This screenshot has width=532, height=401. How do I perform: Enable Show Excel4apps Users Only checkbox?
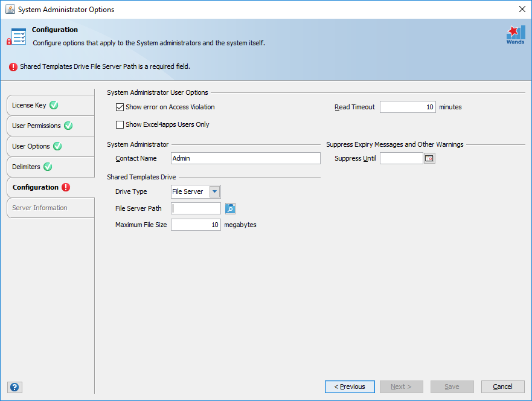(120, 124)
